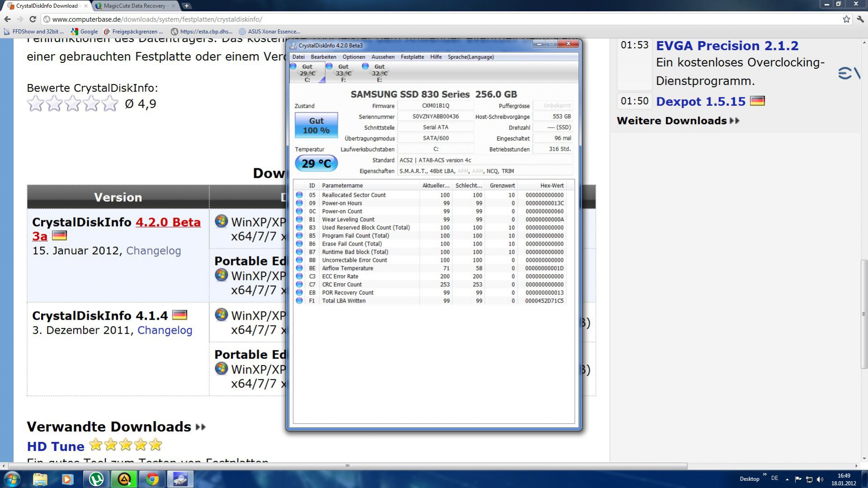Expand the Desktop toolbar chevron
This screenshot has width=868, height=488.
tap(765, 475)
